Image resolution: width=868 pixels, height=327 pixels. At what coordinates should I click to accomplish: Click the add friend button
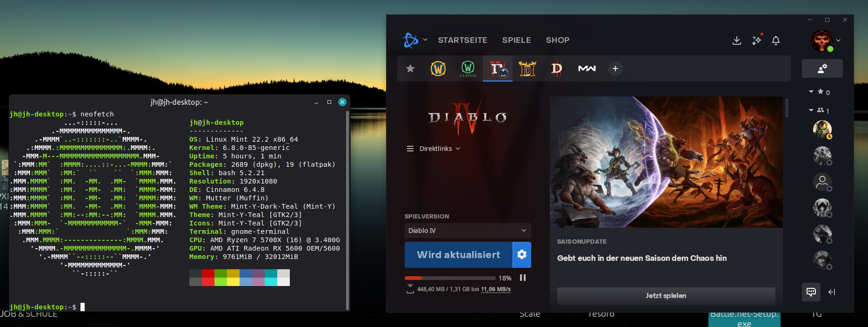(822, 68)
